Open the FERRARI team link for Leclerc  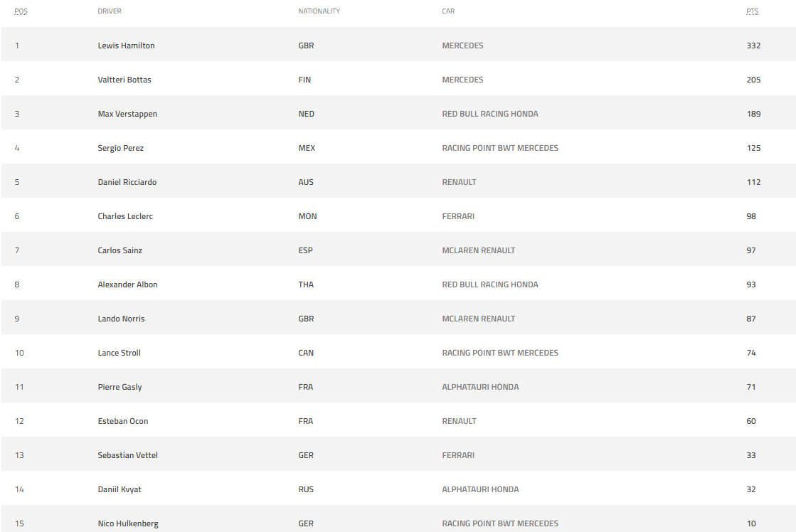click(458, 216)
